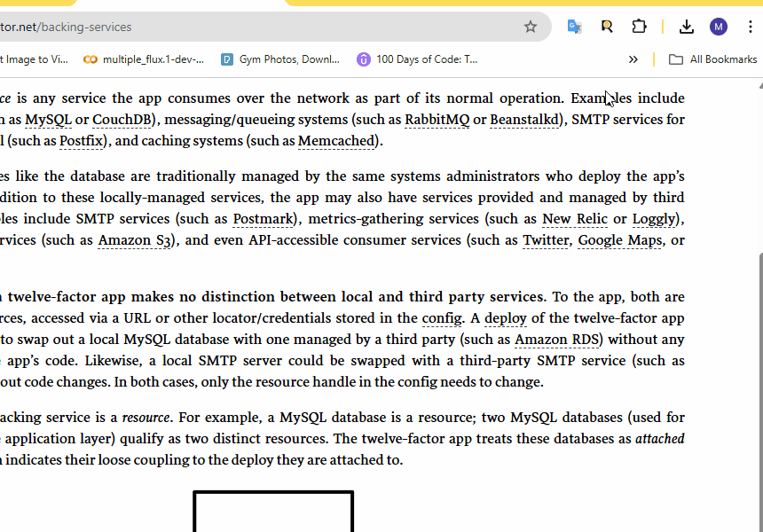Follow the MySQL link
This screenshot has width=763, height=532.
pos(48,119)
